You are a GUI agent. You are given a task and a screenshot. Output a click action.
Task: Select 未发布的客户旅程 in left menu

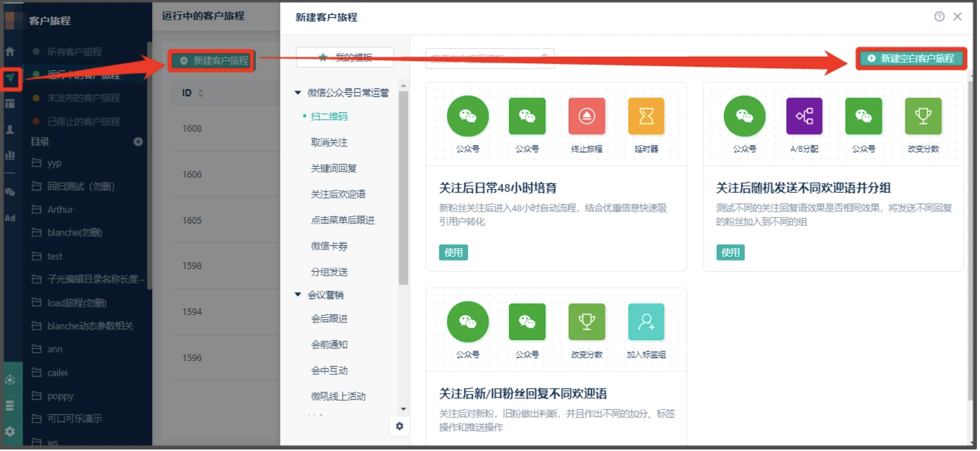coord(84,98)
